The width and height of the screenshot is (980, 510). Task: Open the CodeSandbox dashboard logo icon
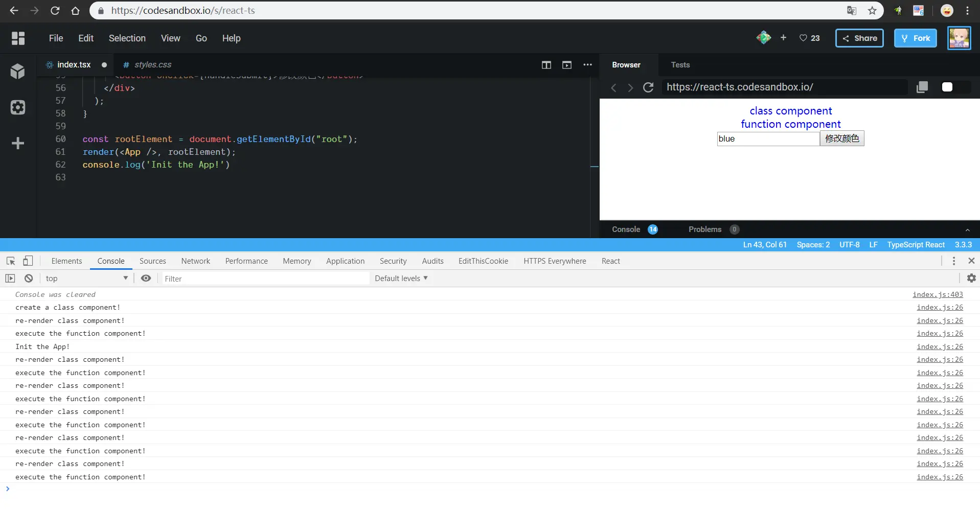pyautogui.click(x=18, y=38)
